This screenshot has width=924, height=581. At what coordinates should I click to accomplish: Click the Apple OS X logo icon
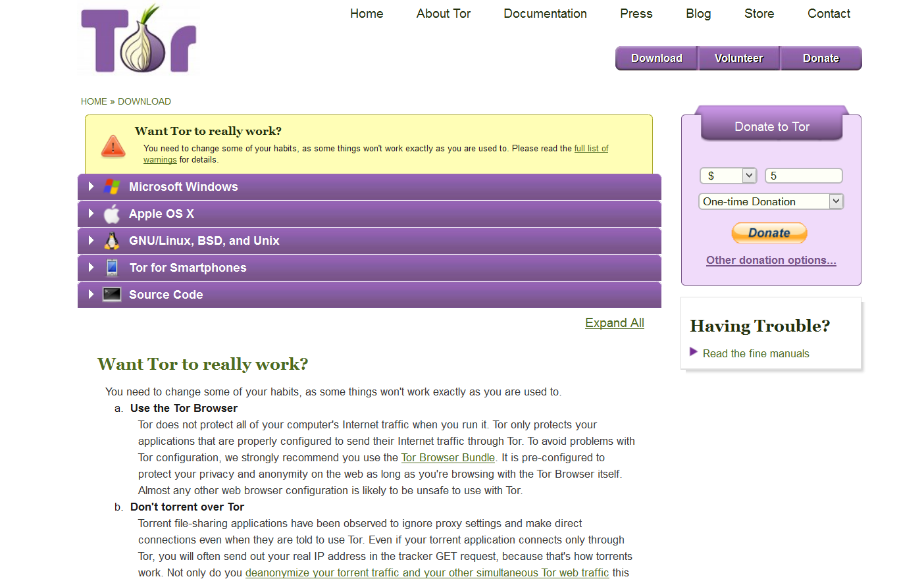[112, 214]
